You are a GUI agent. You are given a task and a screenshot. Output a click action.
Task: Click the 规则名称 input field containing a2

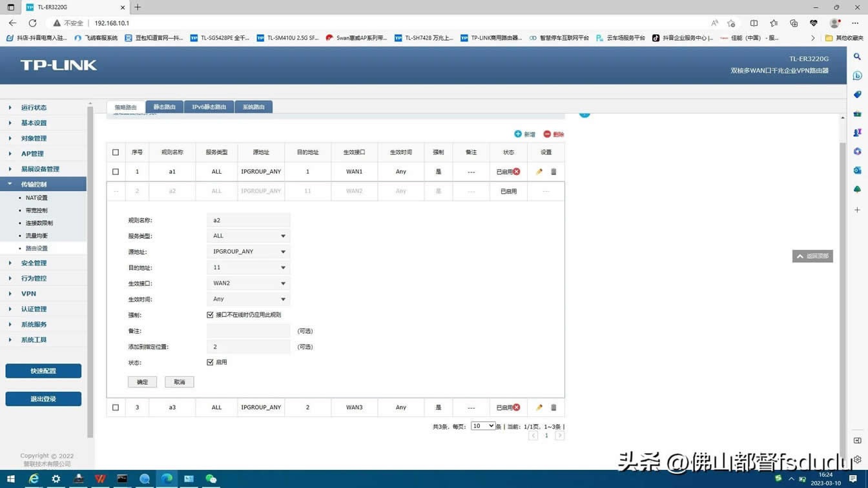pyautogui.click(x=249, y=220)
